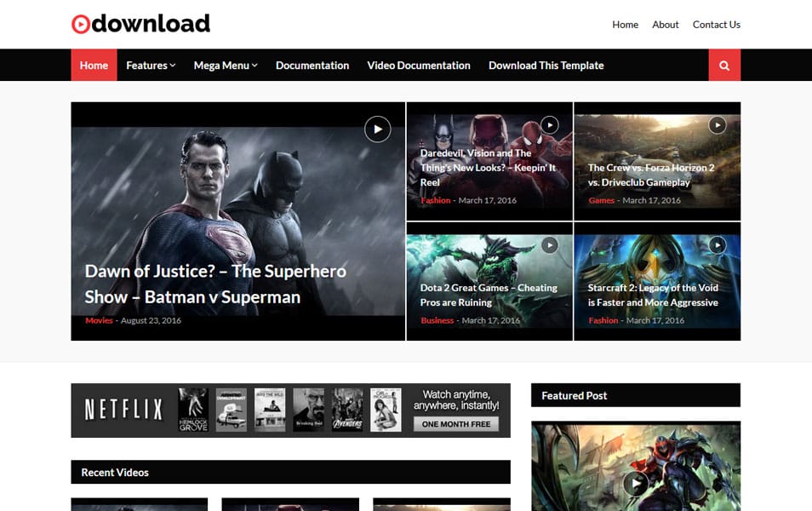This screenshot has width=812, height=511.
Task: Play The Crew vs. Forza Horizon video
Action: 717,124
